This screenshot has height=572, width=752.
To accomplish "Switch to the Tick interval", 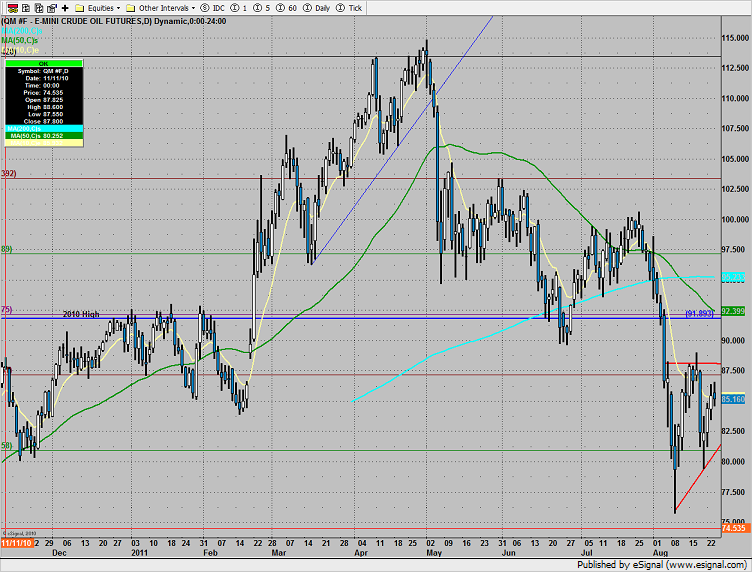I will click(x=349, y=8).
